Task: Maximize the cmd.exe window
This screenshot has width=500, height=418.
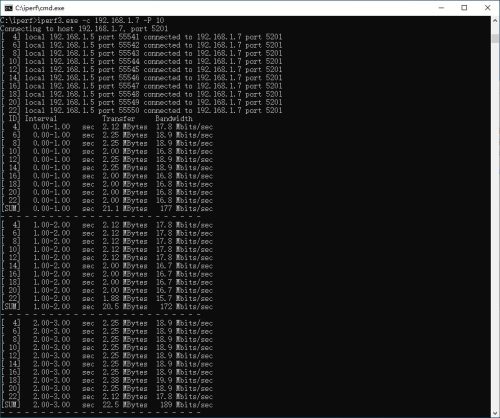Action: (x=464, y=8)
